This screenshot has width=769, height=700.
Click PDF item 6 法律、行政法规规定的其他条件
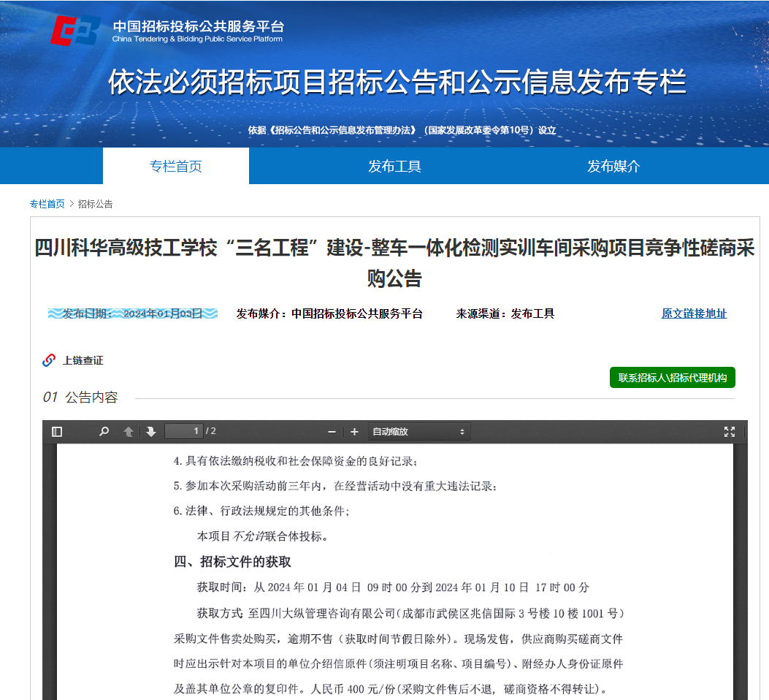click(261, 511)
